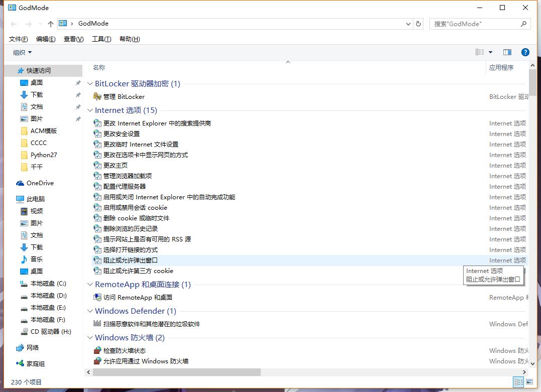Click the 管理 BitLocker item icon
This screenshot has width=541, height=392.
(97, 96)
